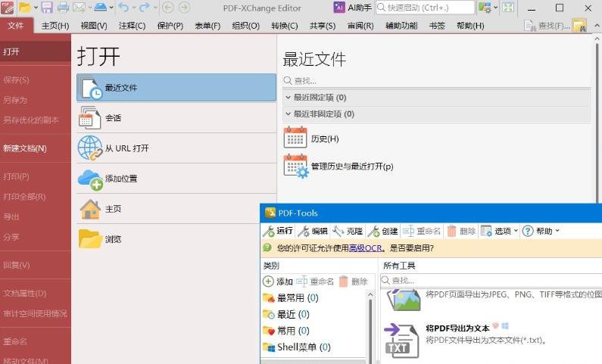
Task: Select the 最常用 (0) category in PDF-Tools
Action: click(291, 297)
